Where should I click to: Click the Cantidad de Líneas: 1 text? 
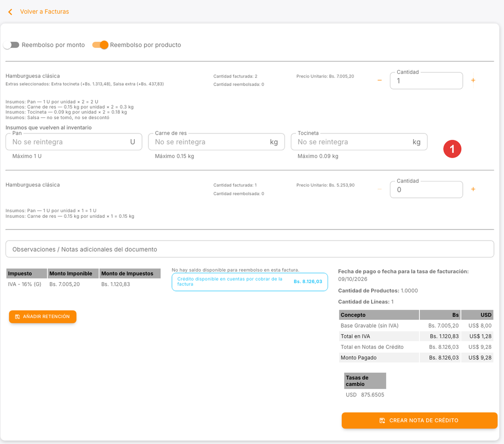pos(366,301)
